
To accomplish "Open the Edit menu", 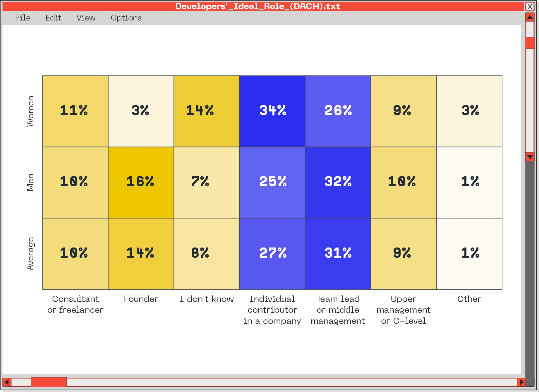I will [x=53, y=18].
